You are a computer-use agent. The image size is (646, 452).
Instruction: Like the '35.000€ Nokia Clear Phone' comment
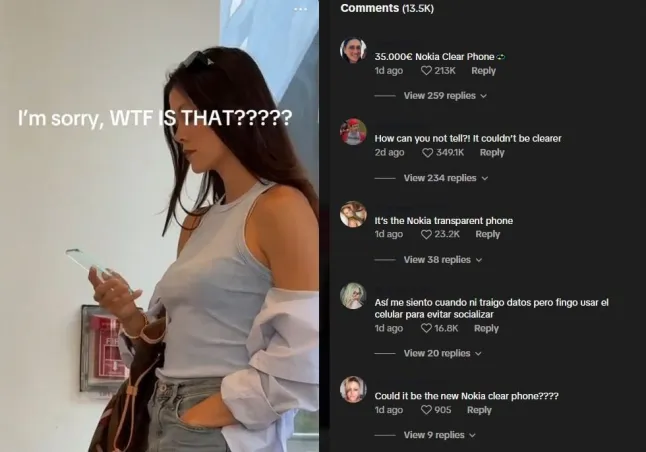(426, 70)
